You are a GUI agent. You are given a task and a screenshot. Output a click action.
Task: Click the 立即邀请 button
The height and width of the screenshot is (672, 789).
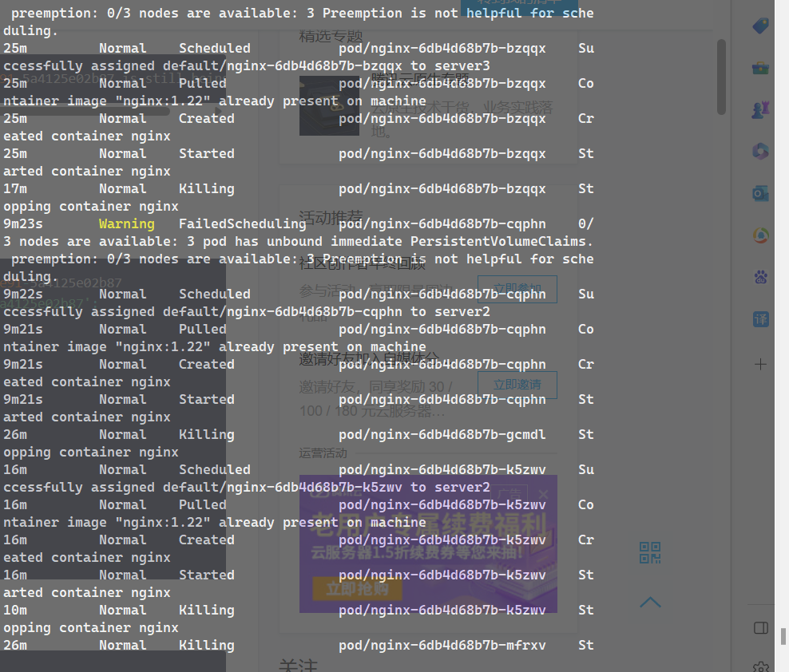517,385
